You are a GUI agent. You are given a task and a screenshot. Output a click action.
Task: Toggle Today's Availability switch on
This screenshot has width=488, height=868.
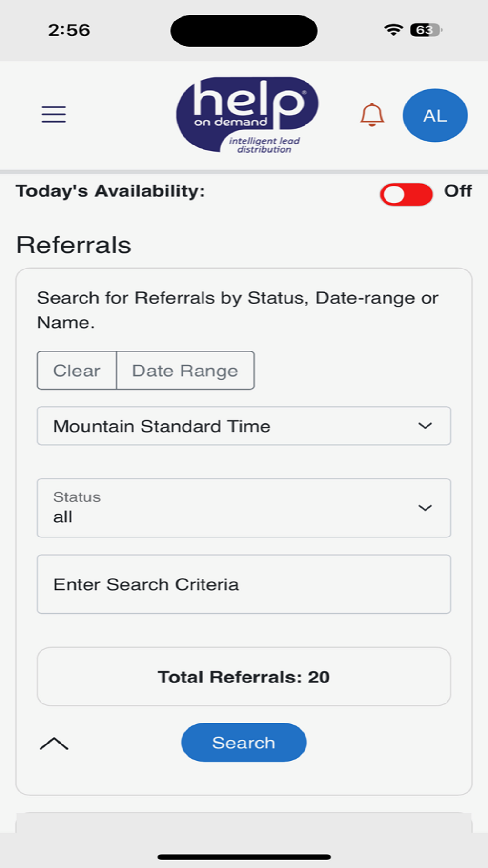tap(406, 195)
